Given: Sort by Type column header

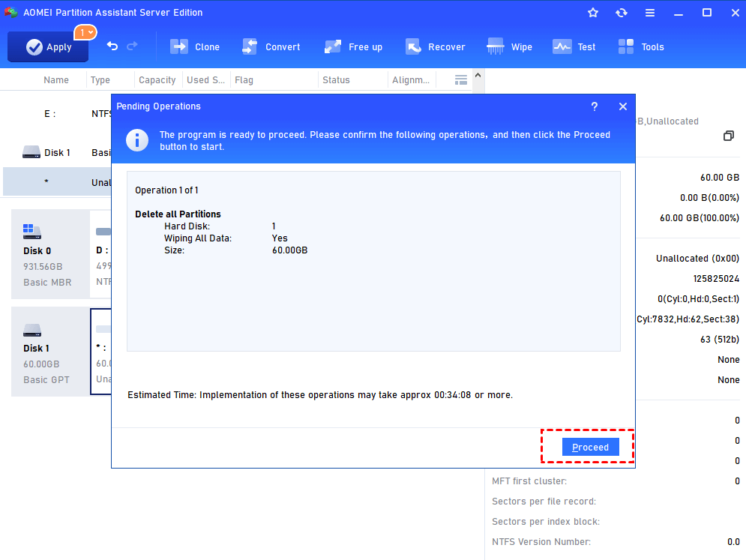Looking at the screenshot, I should tap(100, 80).
